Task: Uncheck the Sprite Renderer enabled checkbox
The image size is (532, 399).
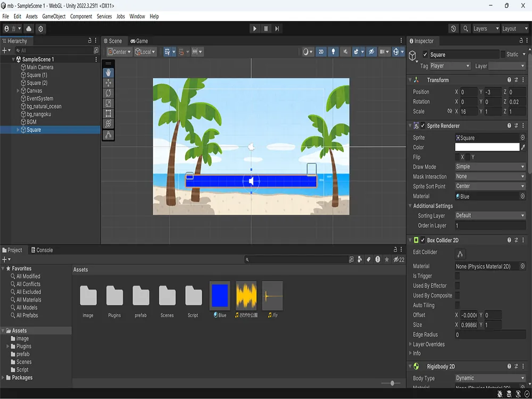Action: click(423, 126)
